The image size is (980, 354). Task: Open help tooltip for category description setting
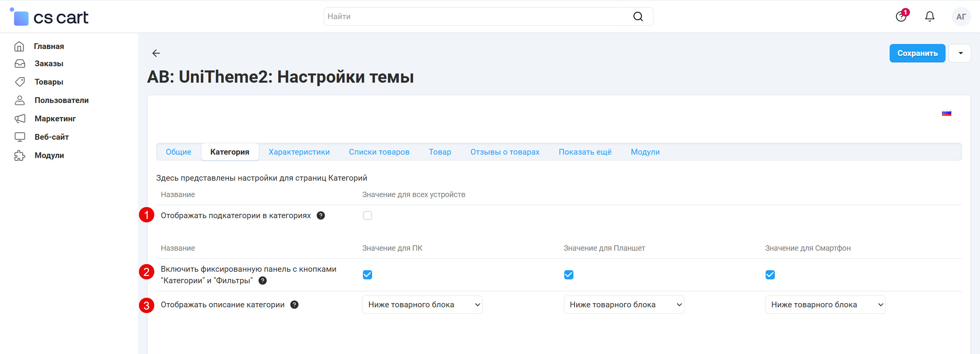[x=294, y=305]
